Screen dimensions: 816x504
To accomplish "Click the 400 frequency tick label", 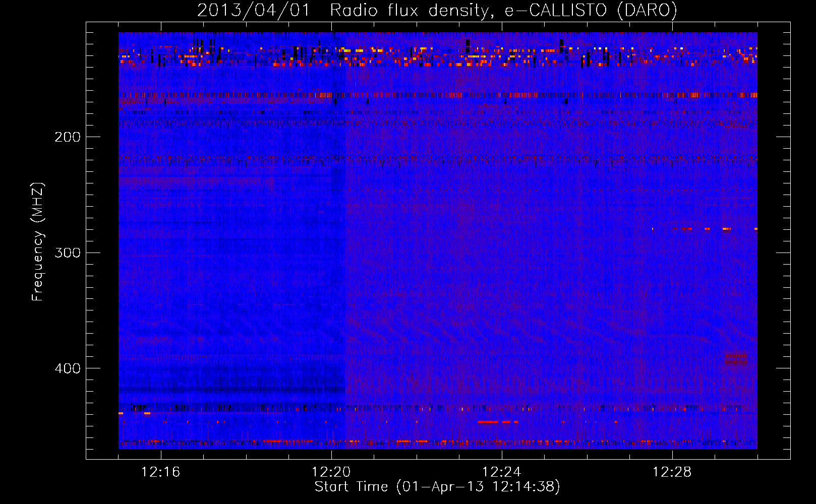I will pos(68,368).
